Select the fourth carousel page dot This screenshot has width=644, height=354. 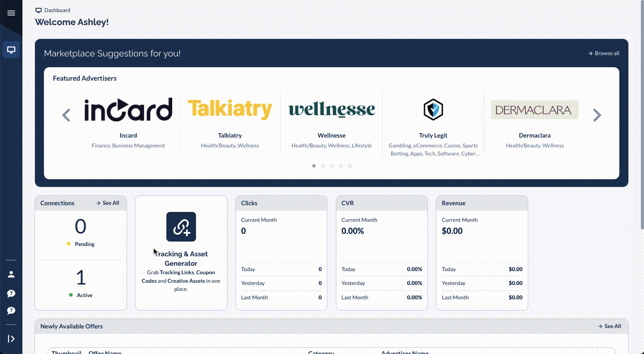[x=341, y=166]
